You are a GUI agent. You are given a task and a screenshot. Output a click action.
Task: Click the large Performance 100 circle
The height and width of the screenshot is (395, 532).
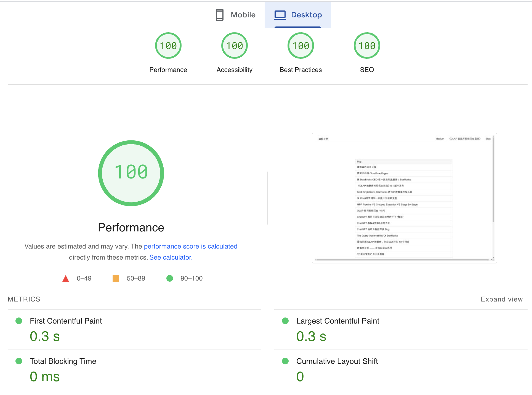click(x=131, y=173)
